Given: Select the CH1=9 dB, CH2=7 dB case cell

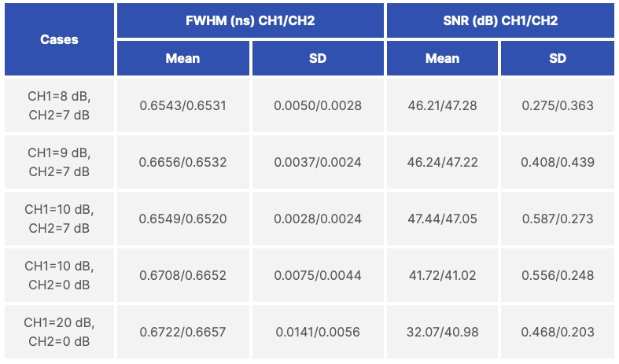Looking at the screenshot, I should pyautogui.click(x=59, y=162).
